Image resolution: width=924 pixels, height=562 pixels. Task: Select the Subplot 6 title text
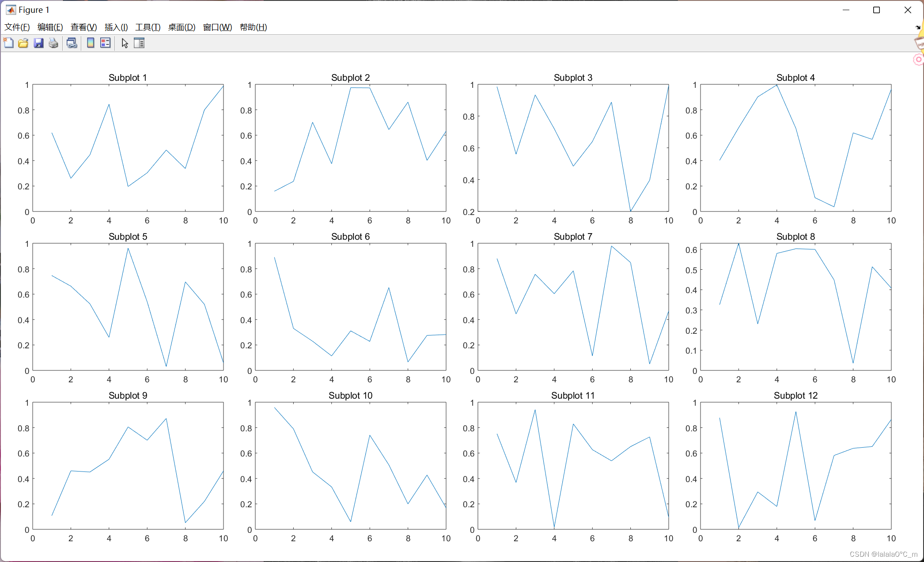point(351,237)
